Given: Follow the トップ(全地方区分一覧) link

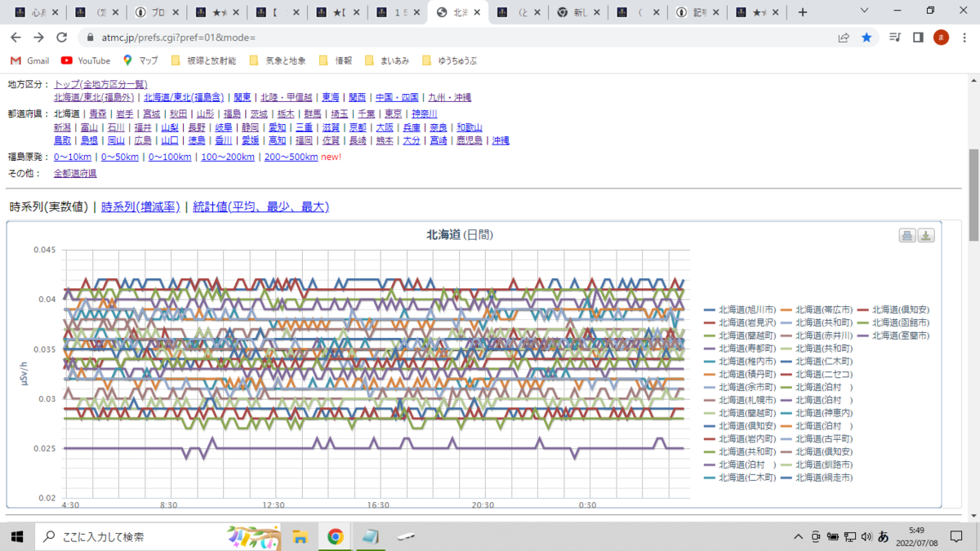Looking at the screenshot, I should click(100, 84).
